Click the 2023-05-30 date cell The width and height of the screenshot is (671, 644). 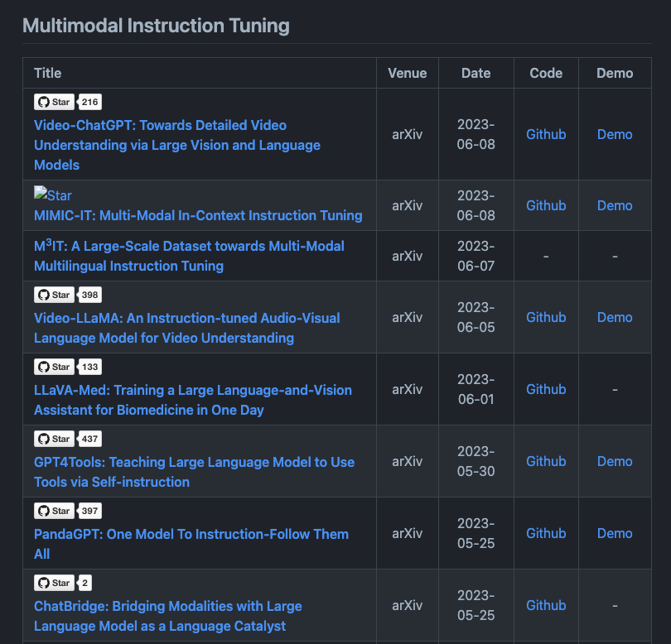point(475,461)
